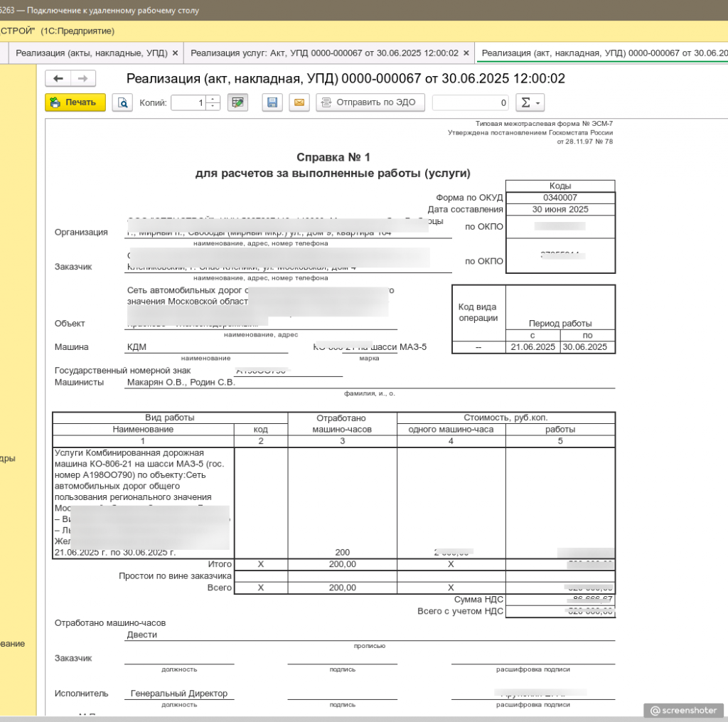Click the Простои по вине заказчика label

pyautogui.click(x=175, y=576)
